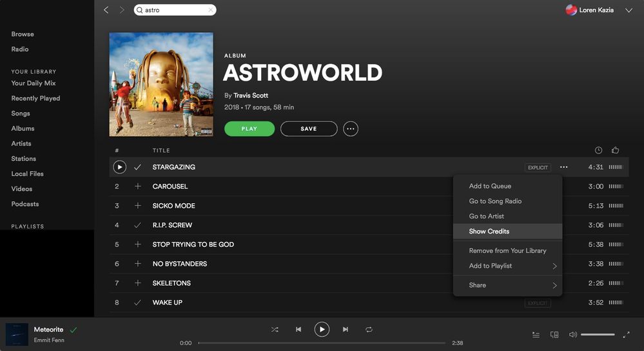Go forward with the right arrow
This screenshot has height=351, width=644.
122,10
